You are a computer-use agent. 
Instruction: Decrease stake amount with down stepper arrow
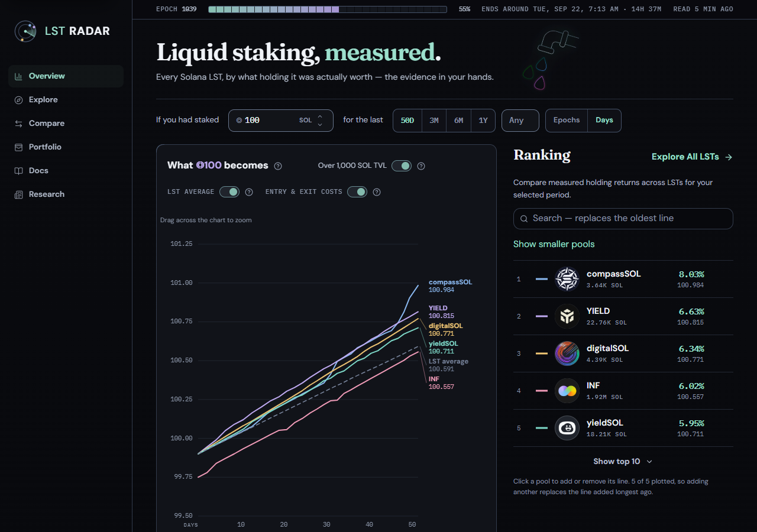[x=320, y=125]
